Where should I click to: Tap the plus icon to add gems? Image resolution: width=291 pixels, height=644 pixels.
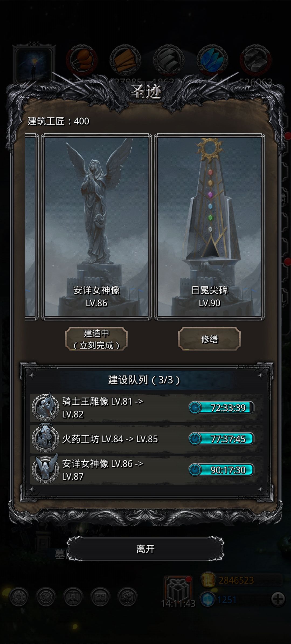tap(278, 599)
